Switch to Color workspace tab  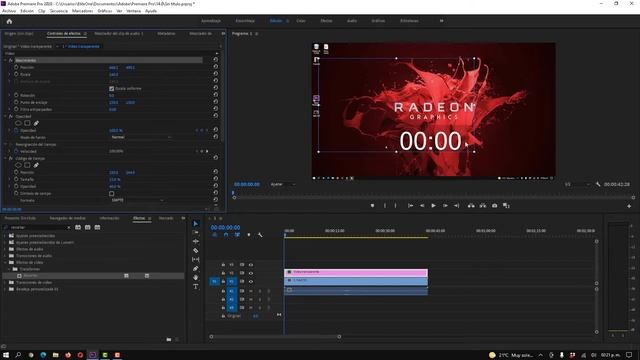301,21
